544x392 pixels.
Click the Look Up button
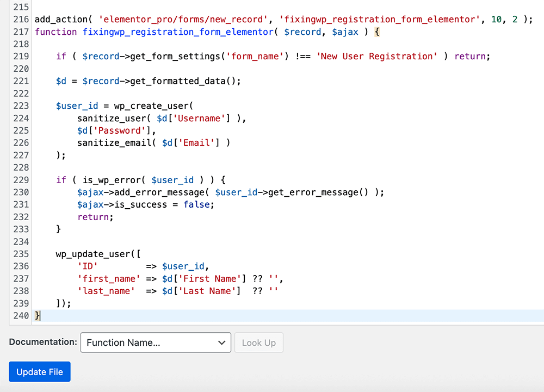(x=259, y=343)
